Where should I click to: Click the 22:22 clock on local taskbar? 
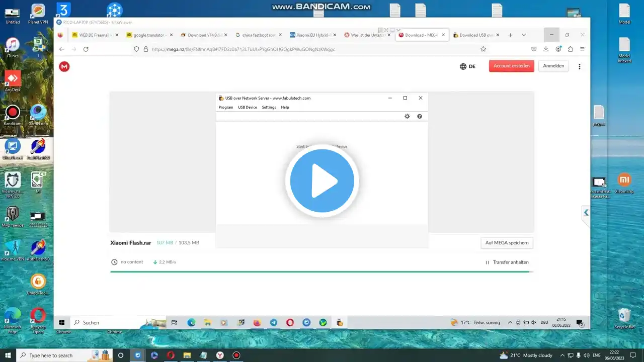[615, 355]
